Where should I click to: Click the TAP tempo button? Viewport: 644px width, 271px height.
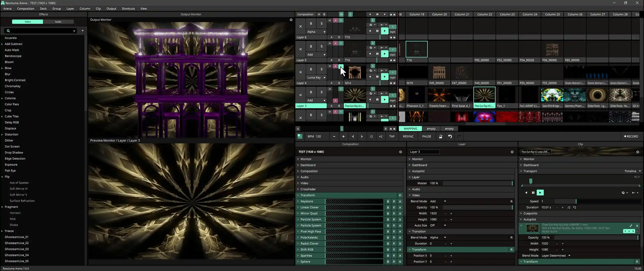(392, 137)
